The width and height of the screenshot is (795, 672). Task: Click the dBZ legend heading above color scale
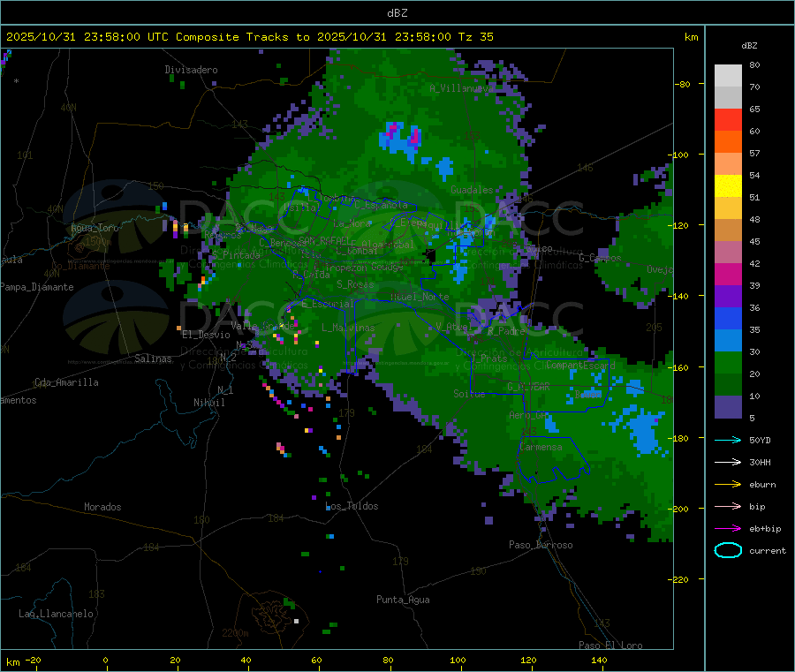[x=749, y=46]
